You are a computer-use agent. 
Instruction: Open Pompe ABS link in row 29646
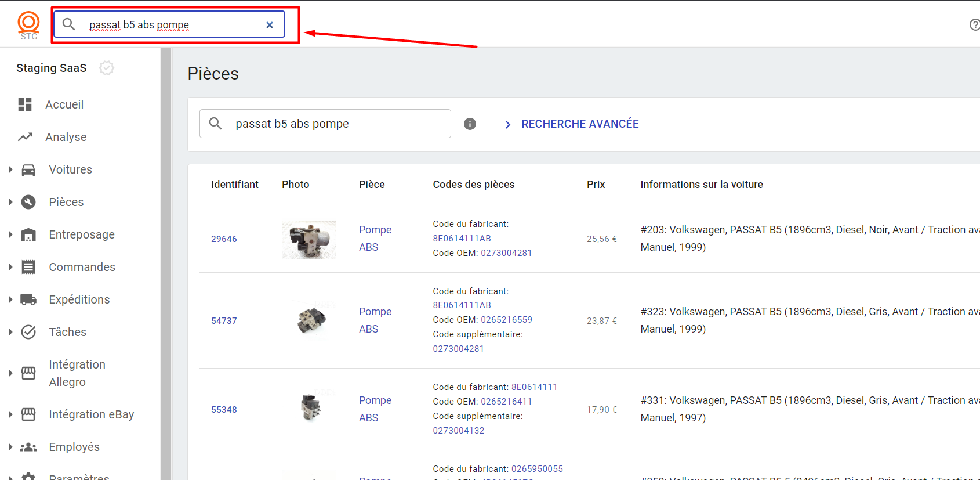(x=375, y=238)
